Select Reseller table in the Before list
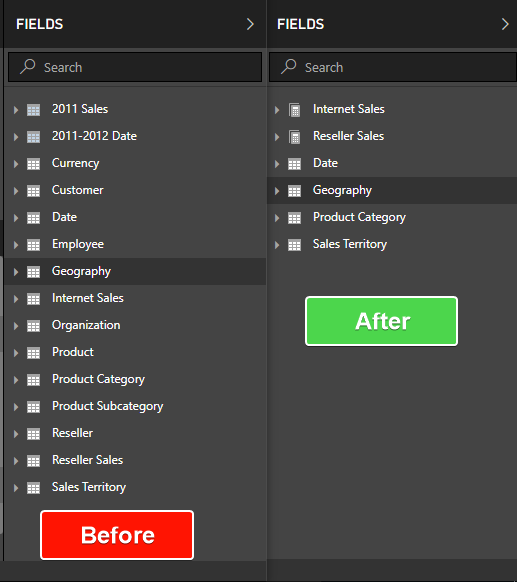The image size is (517, 582). tap(135, 433)
